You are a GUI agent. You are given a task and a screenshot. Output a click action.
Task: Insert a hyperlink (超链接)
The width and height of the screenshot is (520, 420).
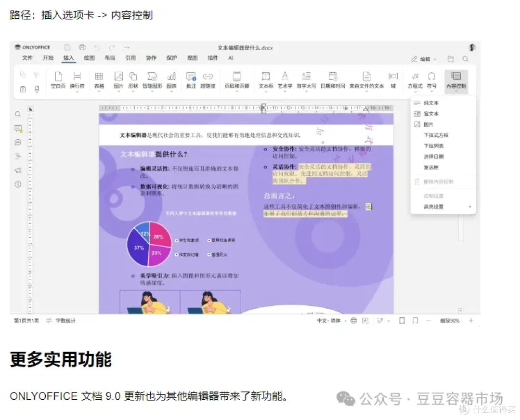(208, 80)
